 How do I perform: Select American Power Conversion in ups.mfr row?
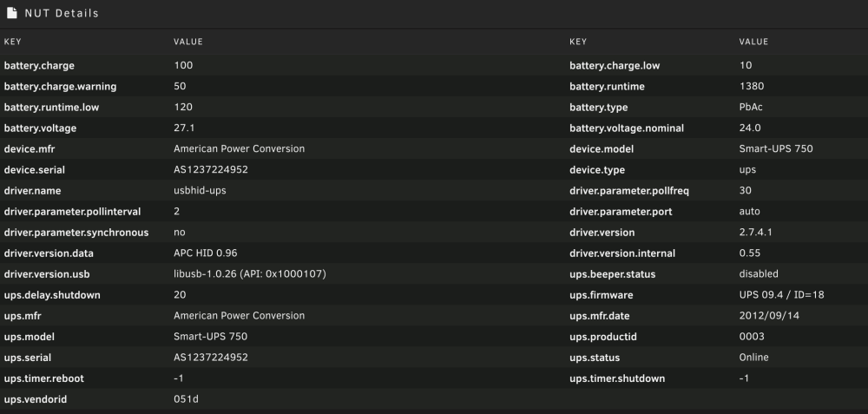(240, 315)
